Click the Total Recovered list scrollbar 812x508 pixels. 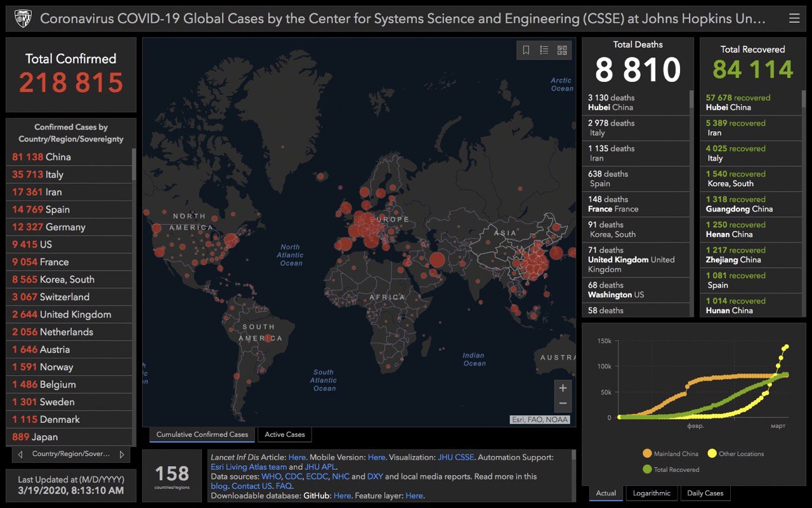pyautogui.click(x=804, y=98)
